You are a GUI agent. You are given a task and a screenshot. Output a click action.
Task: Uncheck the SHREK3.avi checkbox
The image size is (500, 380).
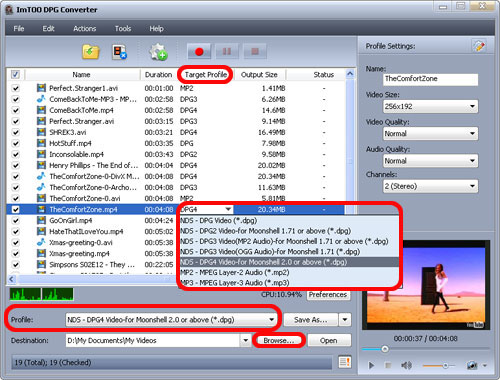pyautogui.click(x=15, y=132)
